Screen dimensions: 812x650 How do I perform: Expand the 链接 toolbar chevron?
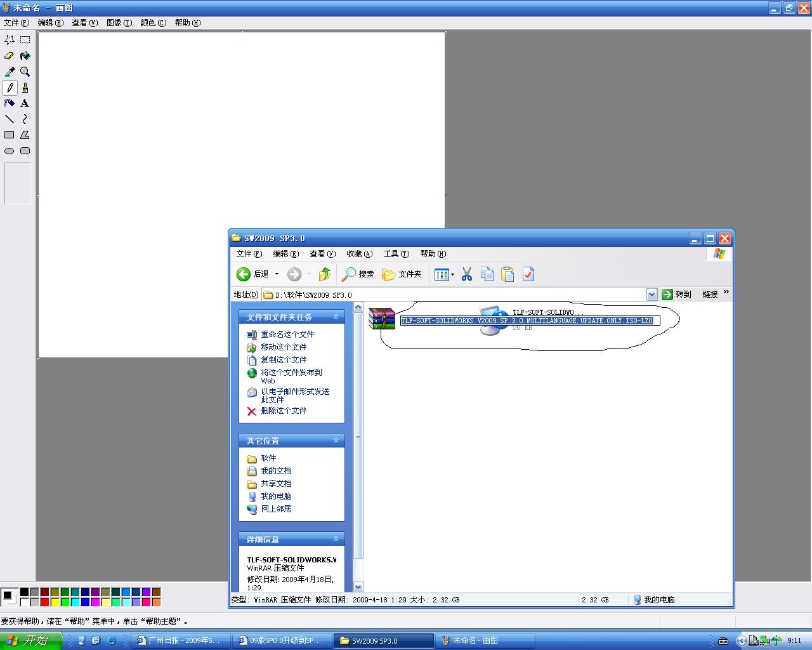click(726, 293)
